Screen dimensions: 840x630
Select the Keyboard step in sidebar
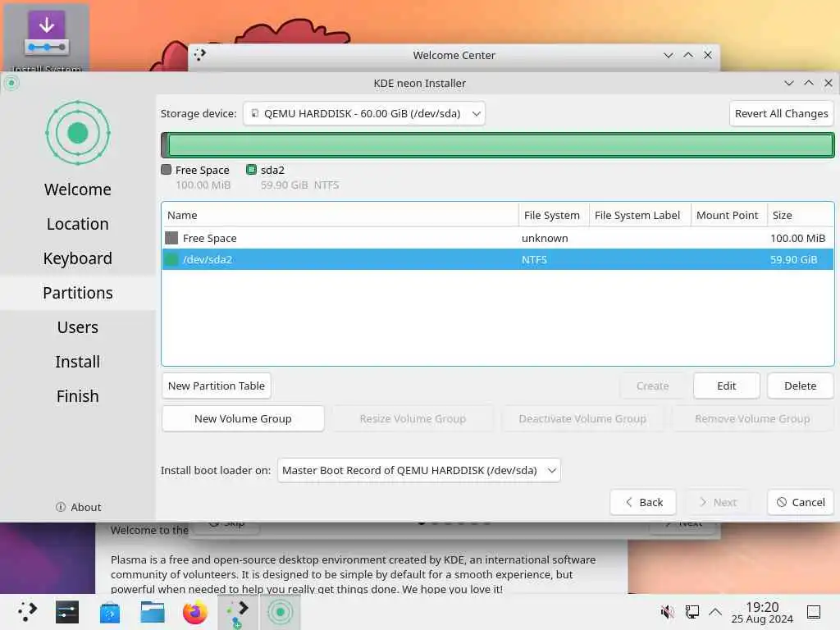click(78, 258)
